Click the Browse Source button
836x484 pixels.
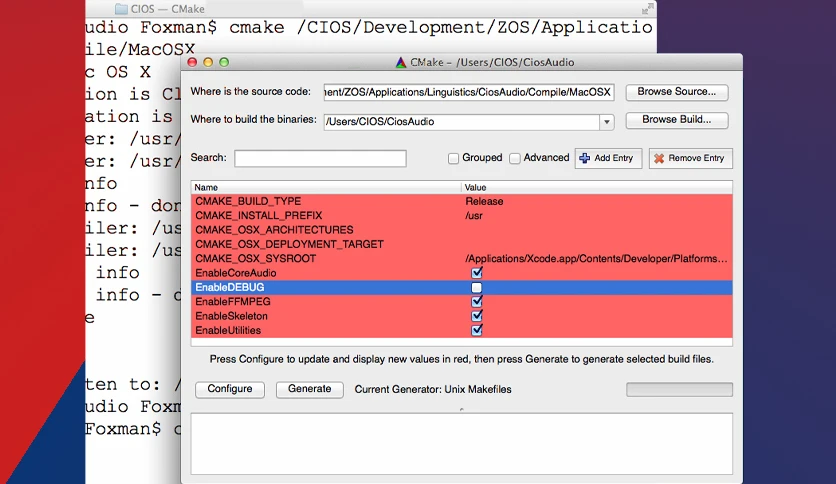(677, 92)
